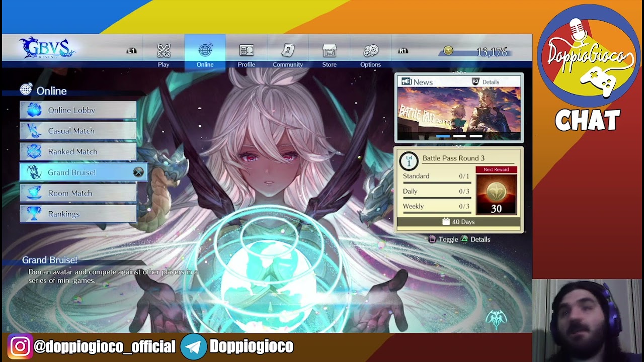Click the Doppiogioco Telegram name
Viewport: 644px width, 362px height.
[251, 346]
